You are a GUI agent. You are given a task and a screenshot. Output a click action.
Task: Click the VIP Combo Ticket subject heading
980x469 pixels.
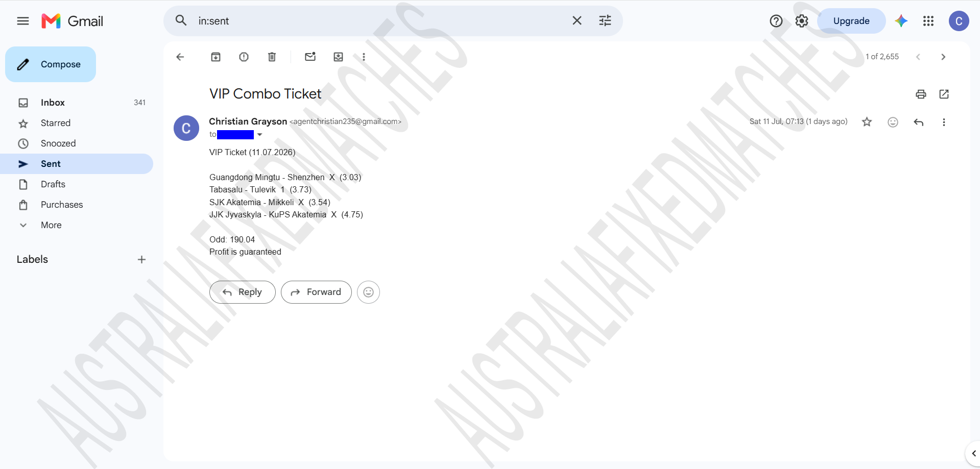click(x=265, y=94)
